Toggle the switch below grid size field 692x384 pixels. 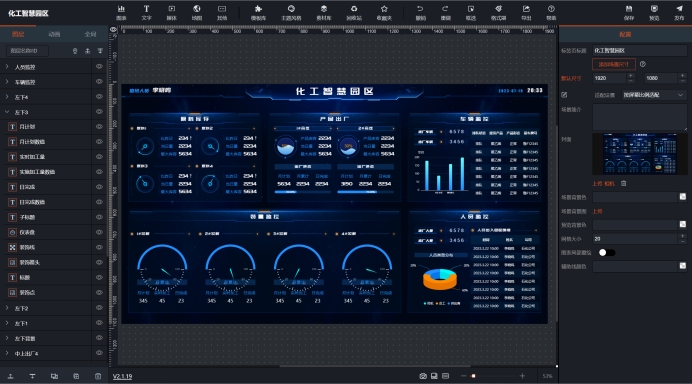click(x=606, y=252)
